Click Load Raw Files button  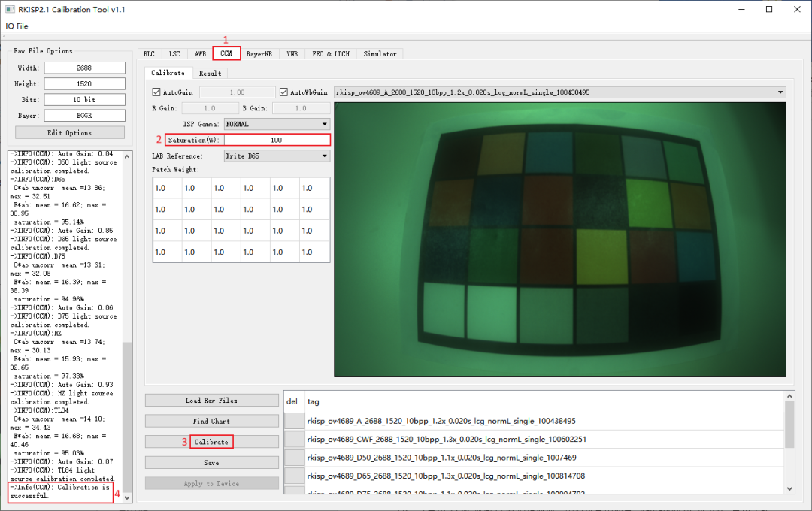(211, 401)
